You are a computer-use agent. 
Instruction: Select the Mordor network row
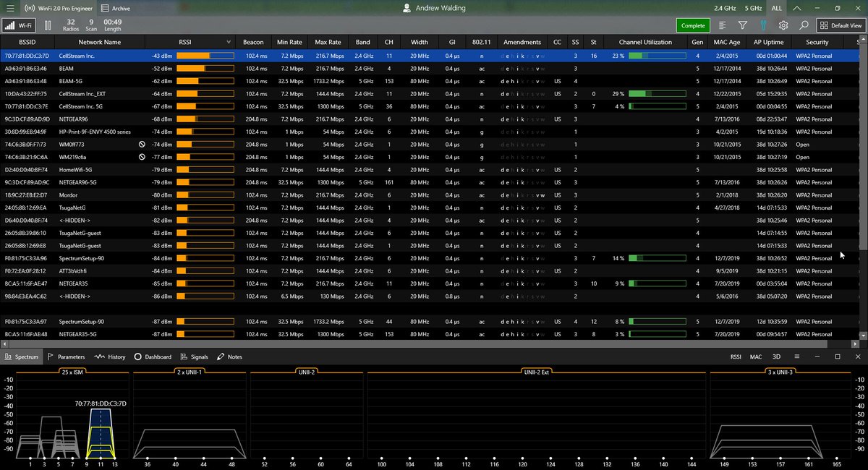point(430,195)
